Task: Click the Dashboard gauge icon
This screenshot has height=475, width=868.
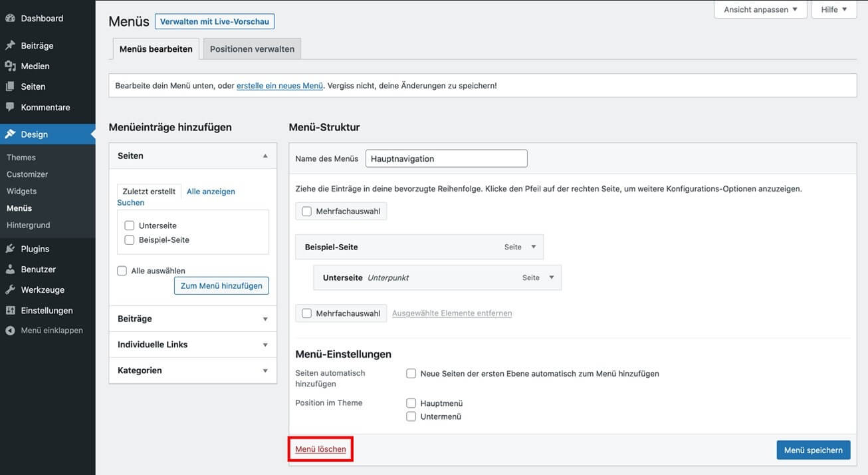Action: (10, 19)
